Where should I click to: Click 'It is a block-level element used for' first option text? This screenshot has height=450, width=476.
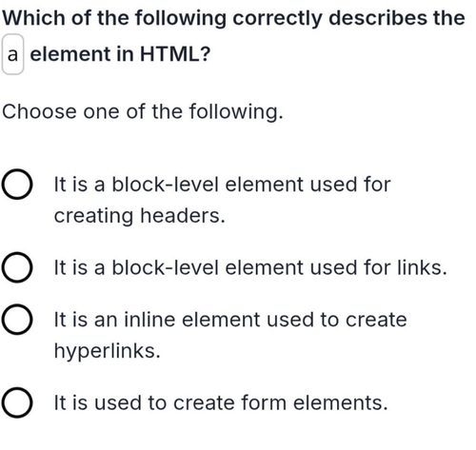(x=222, y=185)
